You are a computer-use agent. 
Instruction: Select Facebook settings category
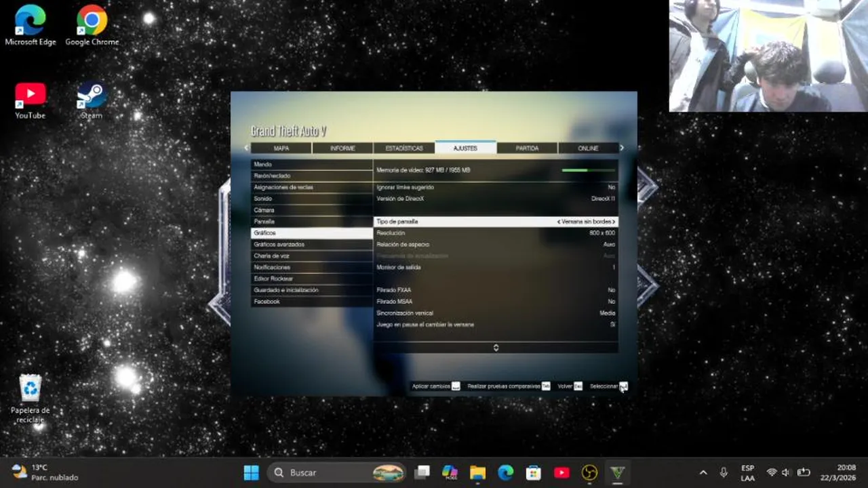[311, 302]
